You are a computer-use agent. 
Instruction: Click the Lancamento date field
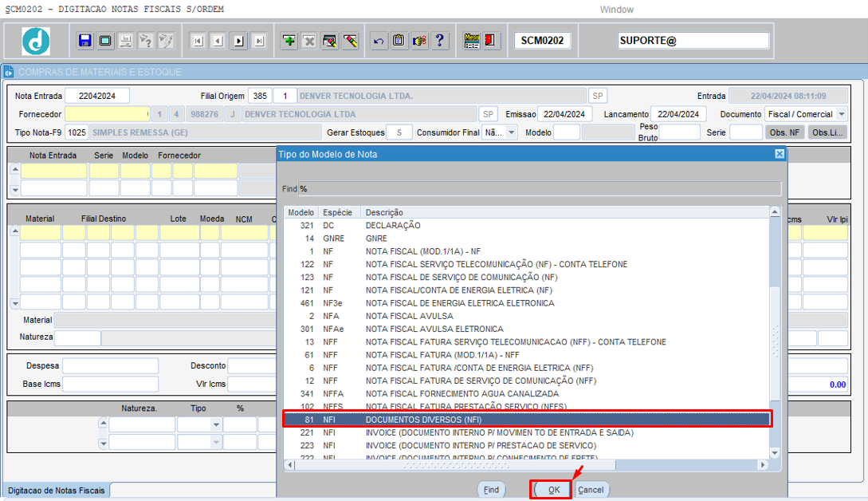(x=678, y=114)
